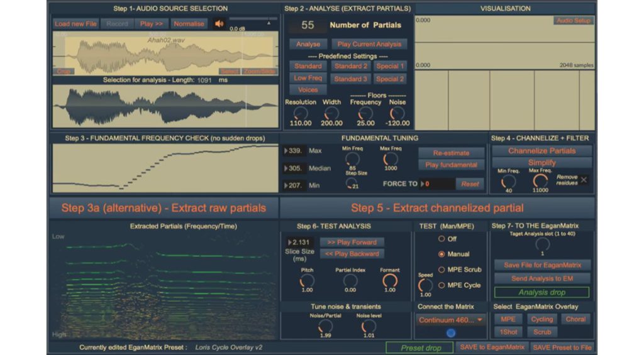
Task: Click Save File for EaganMatrix
Action: 542,265
